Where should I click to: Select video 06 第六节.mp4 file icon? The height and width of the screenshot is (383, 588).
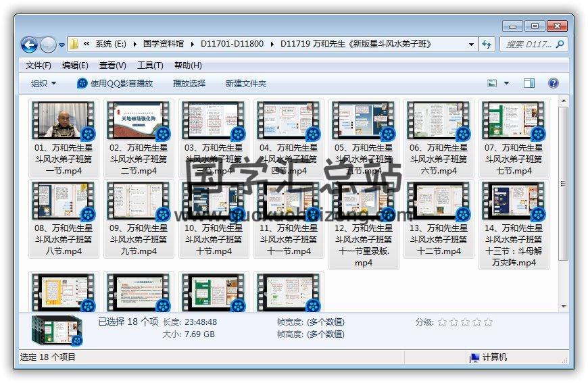click(x=439, y=120)
